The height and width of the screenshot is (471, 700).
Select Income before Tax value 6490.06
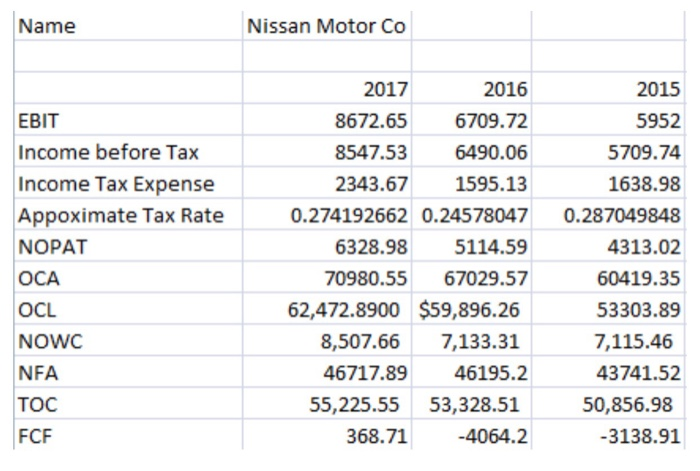(x=471, y=152)
